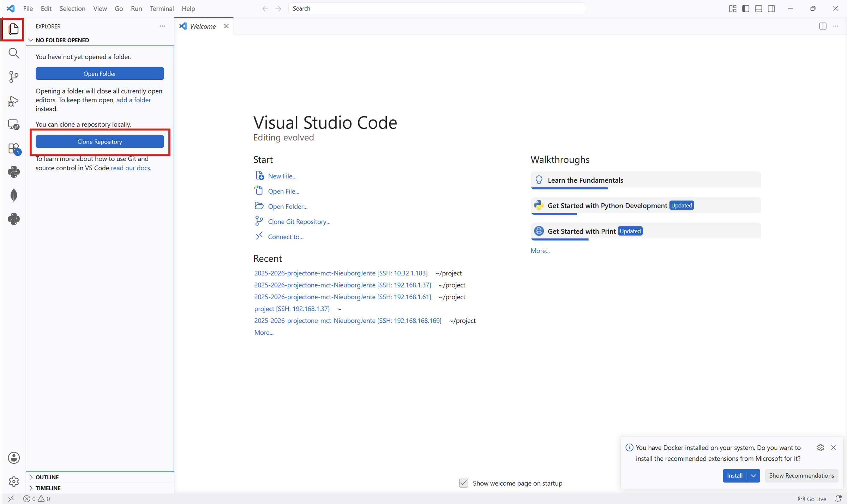Viewport: 847px width, 504px height.
Task: Click the top Search command center field
Action: click(x=437, y=8)
